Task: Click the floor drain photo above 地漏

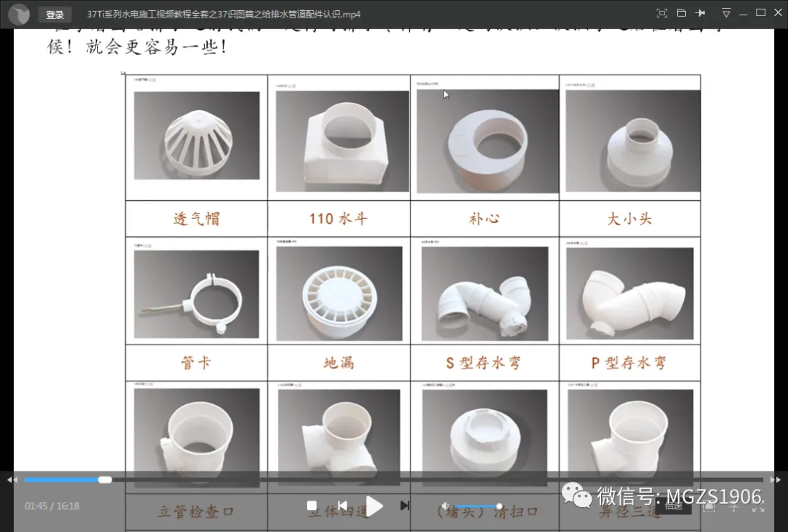Action: [x=339, y=293]
